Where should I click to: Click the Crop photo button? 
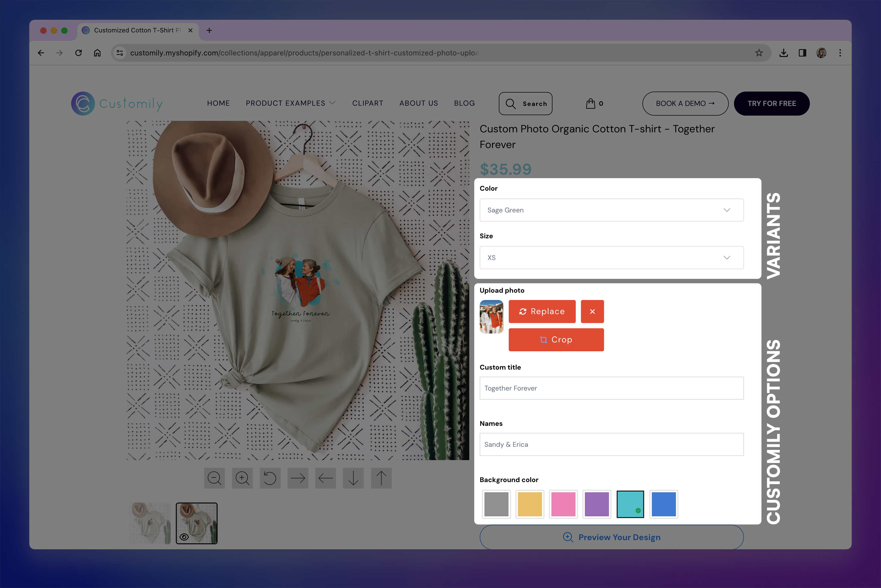(556, 340)
